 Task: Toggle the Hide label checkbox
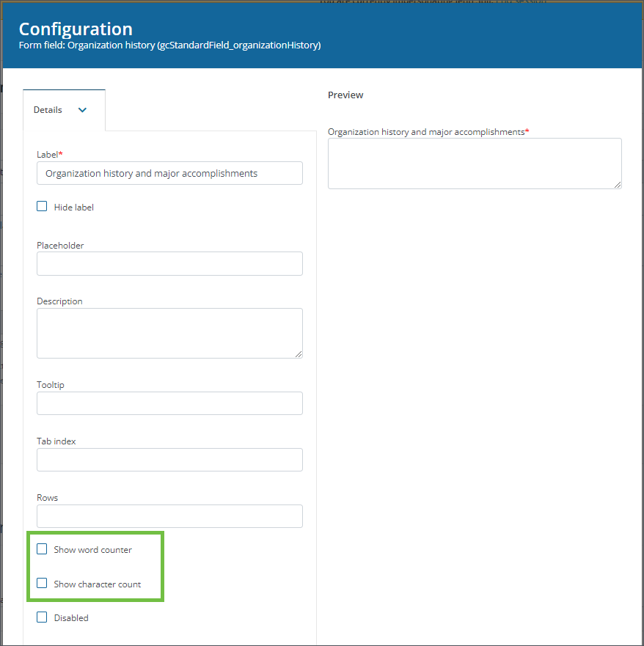coord(43,207)
